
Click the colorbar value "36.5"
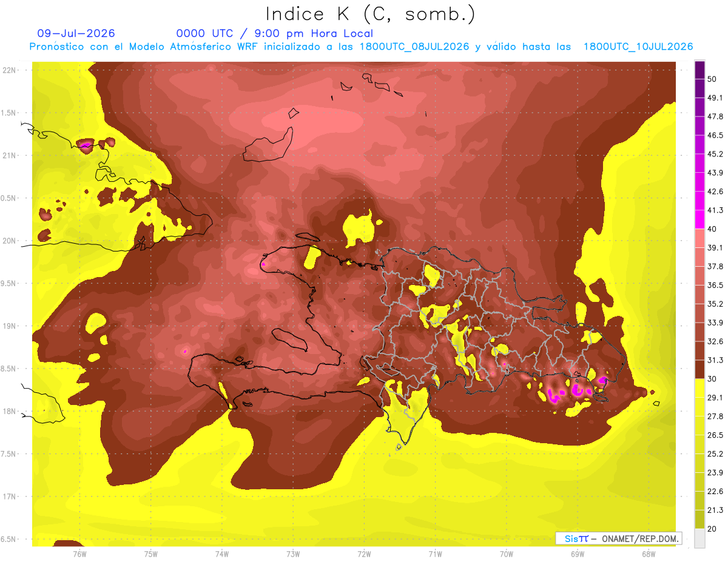(x=715, y=286)
